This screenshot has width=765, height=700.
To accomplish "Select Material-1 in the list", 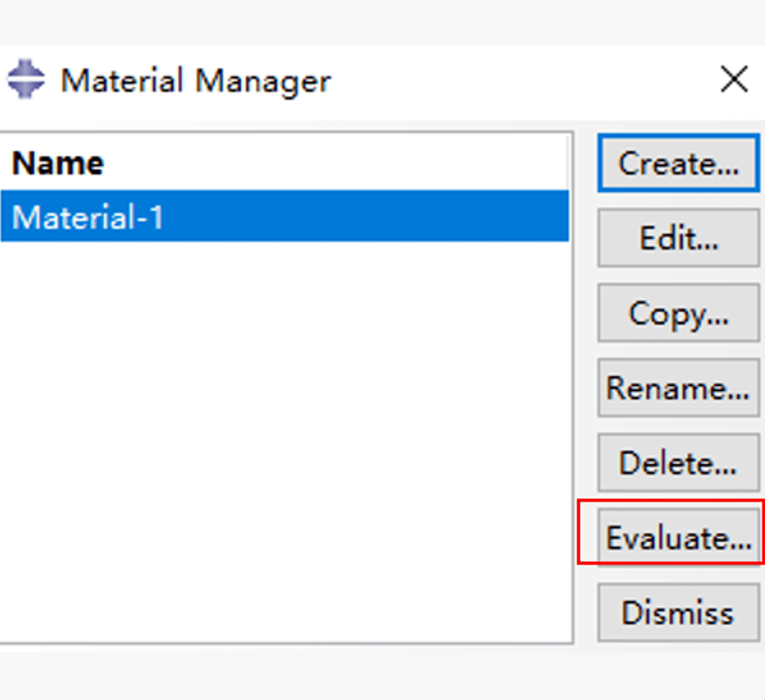I will 88,216.
